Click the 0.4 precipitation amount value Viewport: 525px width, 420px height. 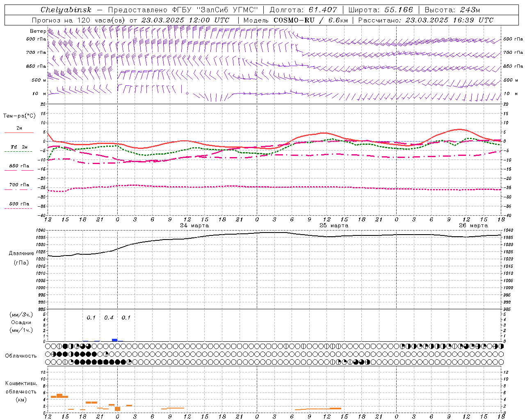[x=109, y=317]
